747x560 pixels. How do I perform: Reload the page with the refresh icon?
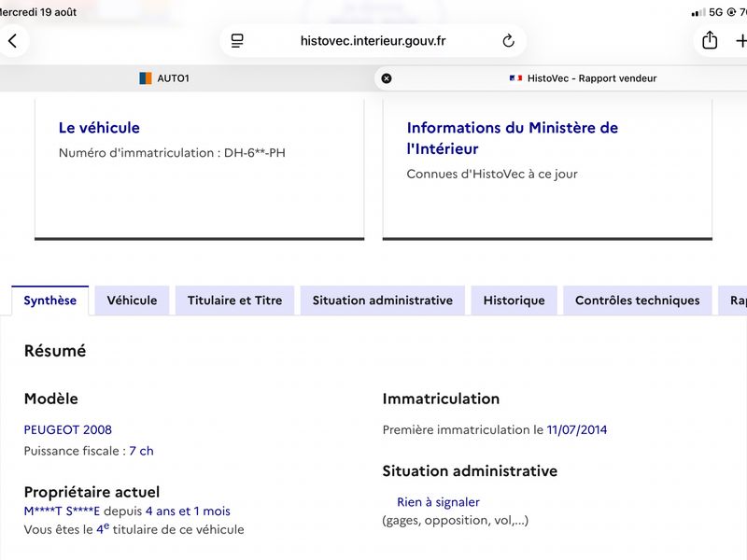(508, 41)
